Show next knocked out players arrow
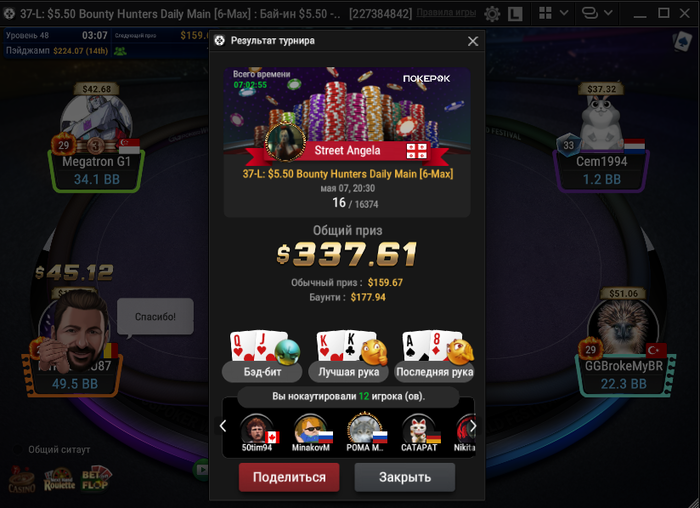700x508 pixels. [473, 426]
